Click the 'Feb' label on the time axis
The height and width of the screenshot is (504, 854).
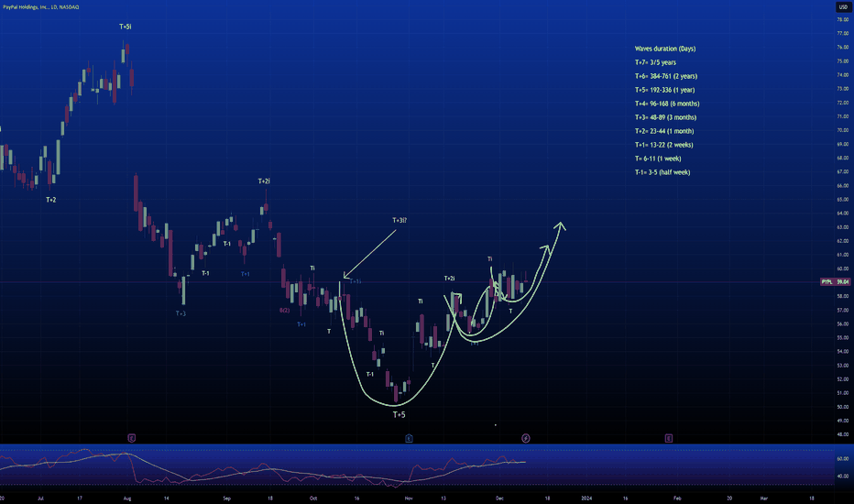[x=677, y=499]
